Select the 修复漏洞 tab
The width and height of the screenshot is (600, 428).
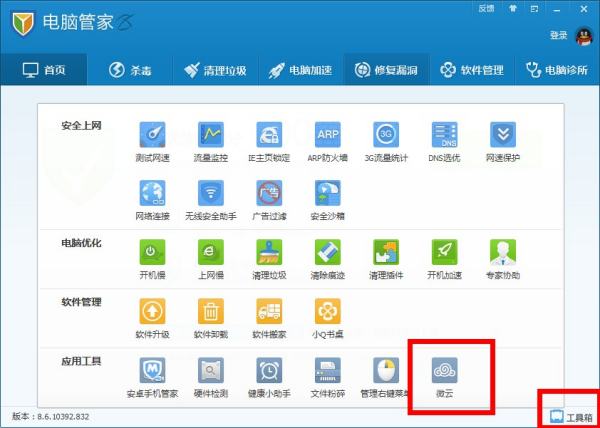click(386, 70)
